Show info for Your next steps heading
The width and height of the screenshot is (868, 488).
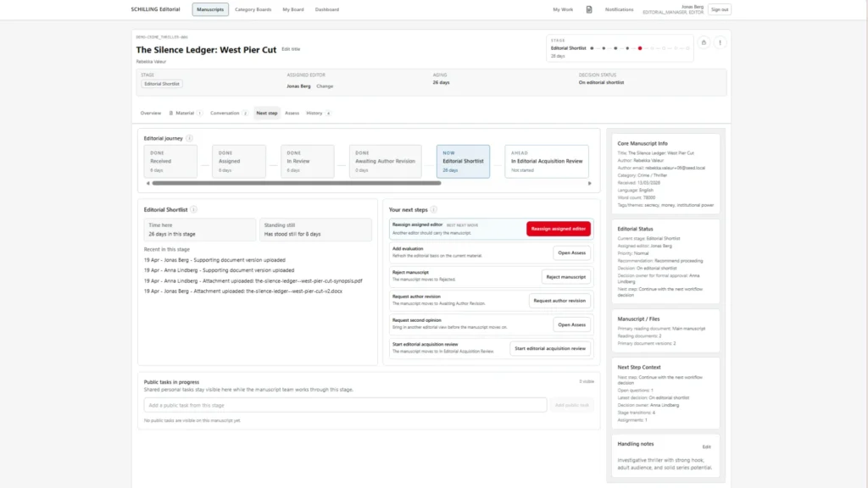pos(435,209)
